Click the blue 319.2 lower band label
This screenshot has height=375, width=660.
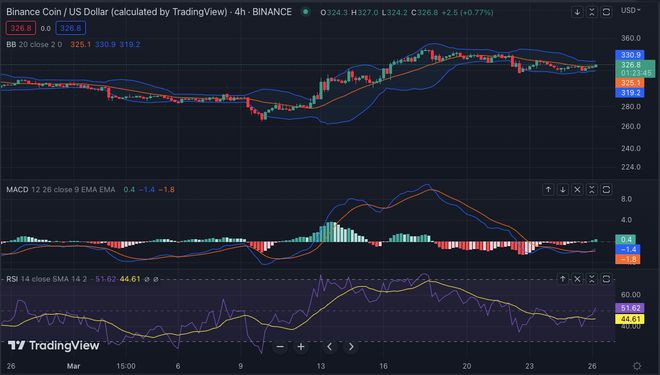coord(630,93)
